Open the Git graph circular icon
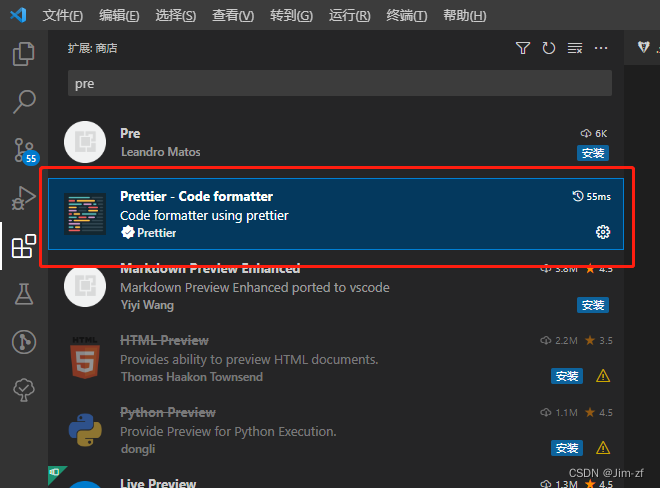The image size is (660, 488). [24, 341]
